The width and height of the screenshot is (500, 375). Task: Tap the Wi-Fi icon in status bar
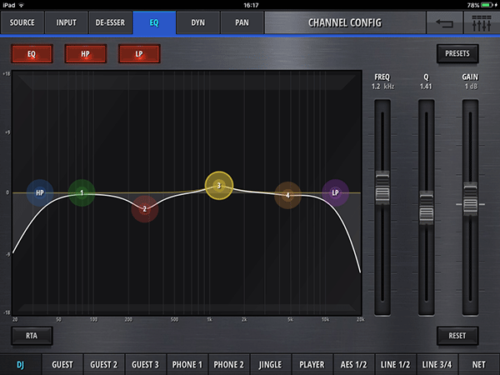click(x=21, y=5)
